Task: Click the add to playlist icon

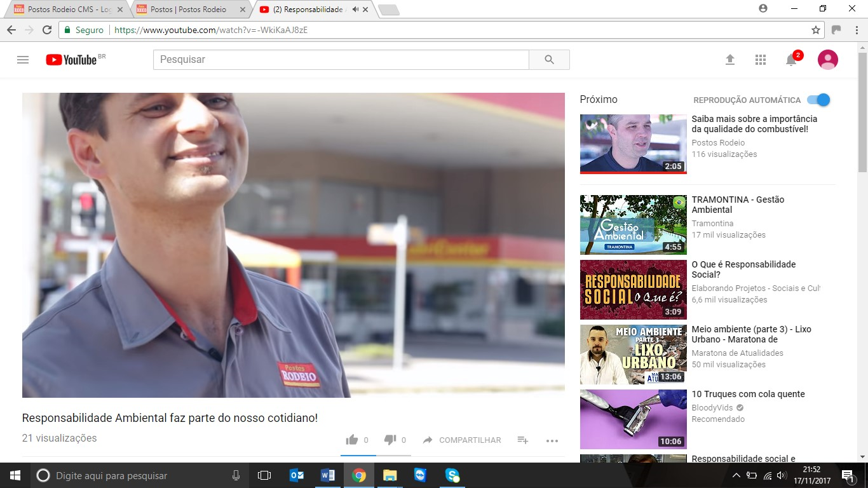Action: [523, 440]
